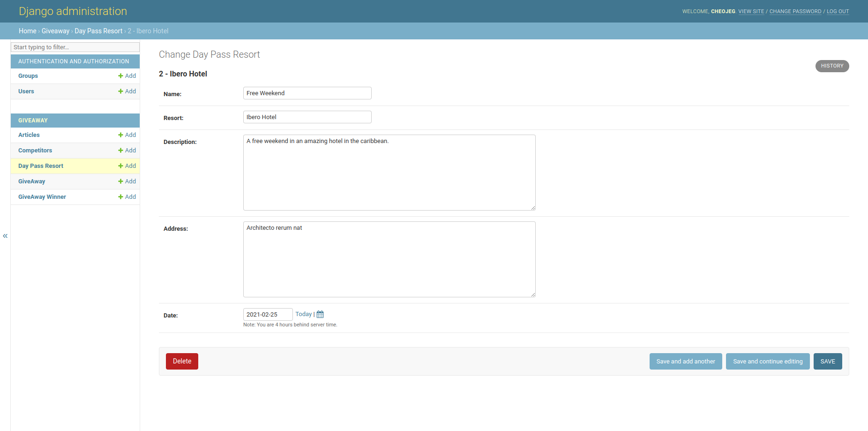Click Save and continue editing
Screen dimensions: 868x431
coord(768,361)
